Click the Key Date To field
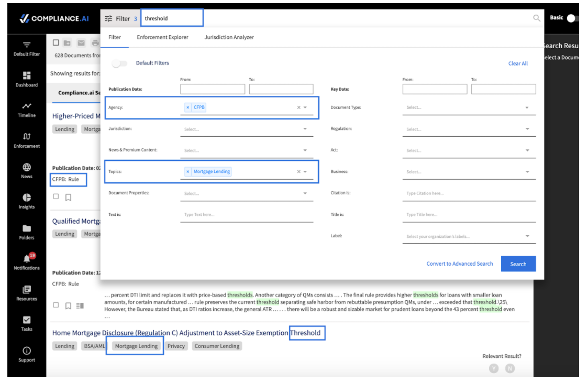Viewport: 588px width, 383px height. (x=504, y=89)
